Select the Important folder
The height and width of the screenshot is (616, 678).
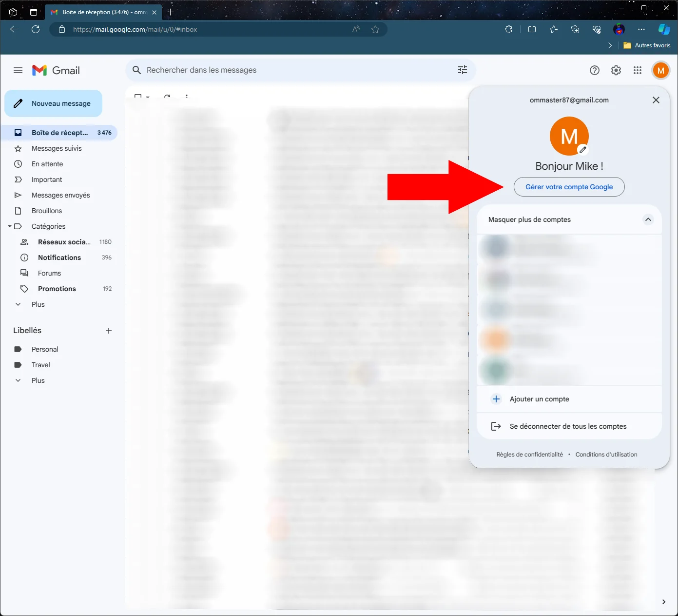(x=59, y=179)
